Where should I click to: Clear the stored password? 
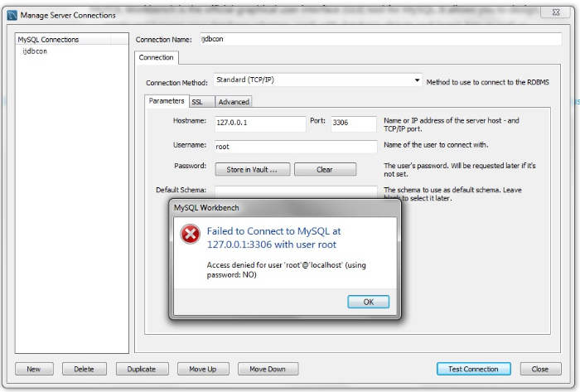(325, 169)
